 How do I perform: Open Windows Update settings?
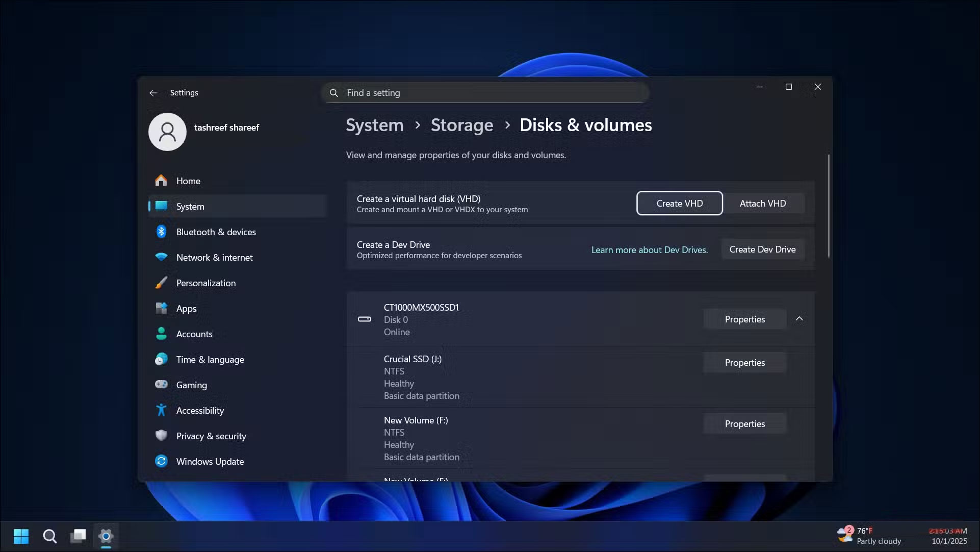coord(209,461)
